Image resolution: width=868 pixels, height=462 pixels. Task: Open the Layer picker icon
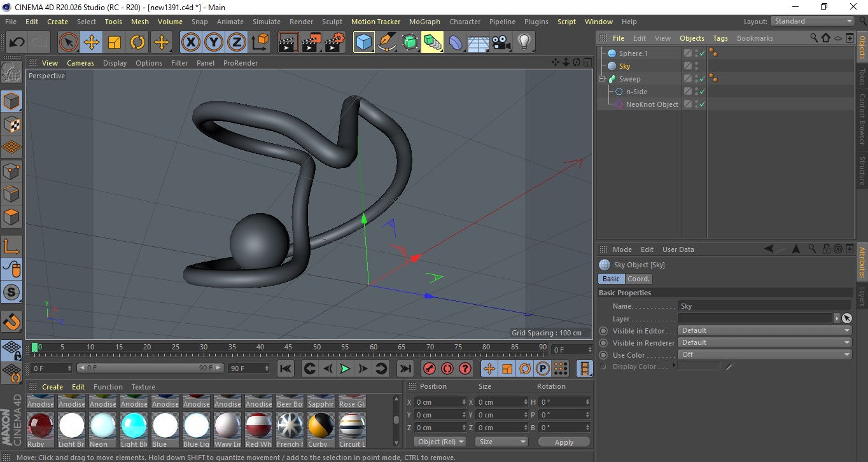click(x=846, y=318)
